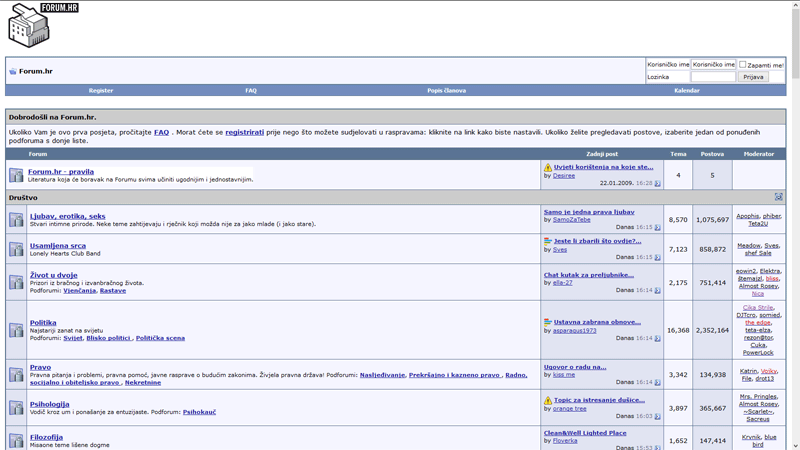Collapse the Društvo category section
This screenshot has height=450, width=800.
coord(779,197)
